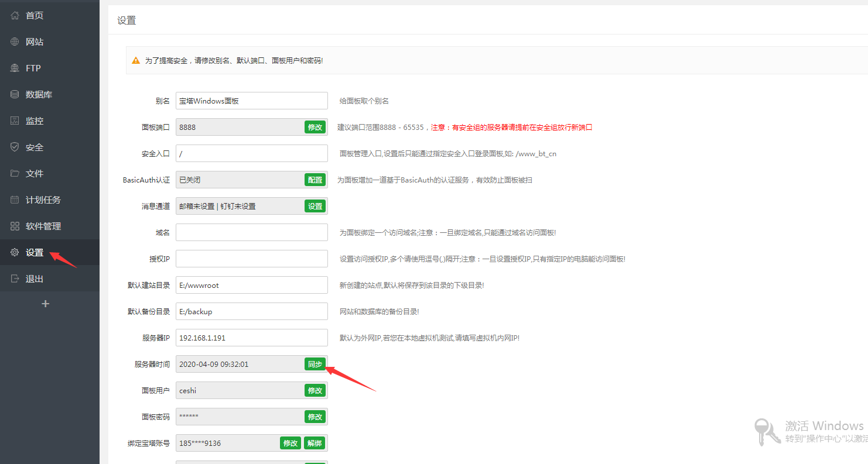This screenshot has width=868, height=464.
Task: Click 修改 button for 面板端口
Action: pyautogui.click(x=315, y=127)
